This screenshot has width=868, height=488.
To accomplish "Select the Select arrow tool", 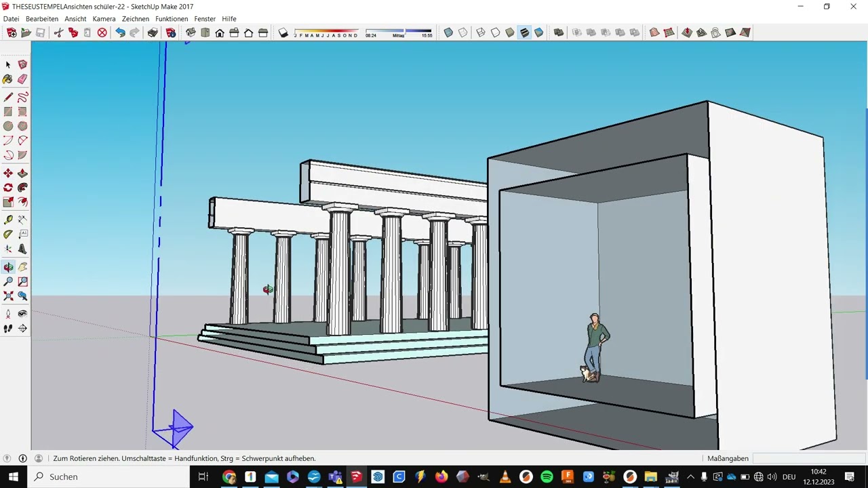I will click(8, 64).
